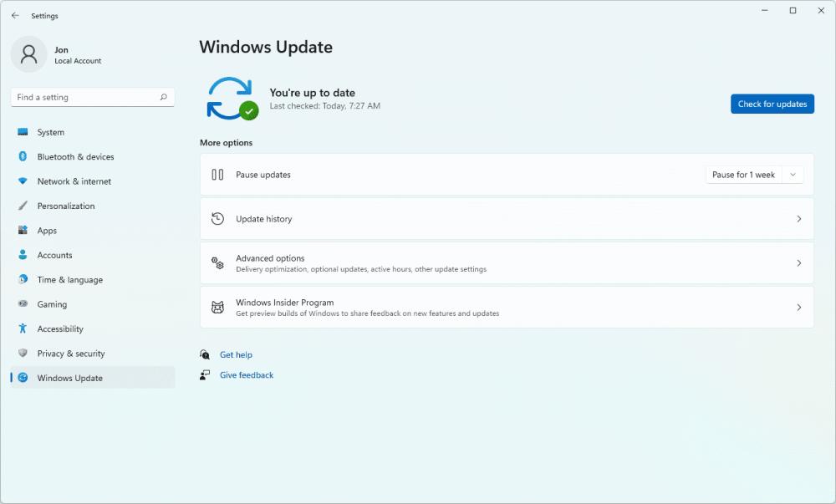The height and width of the screenshot is (504, 836).
Task: Open the System settings page
Action: tap(93, 132)
